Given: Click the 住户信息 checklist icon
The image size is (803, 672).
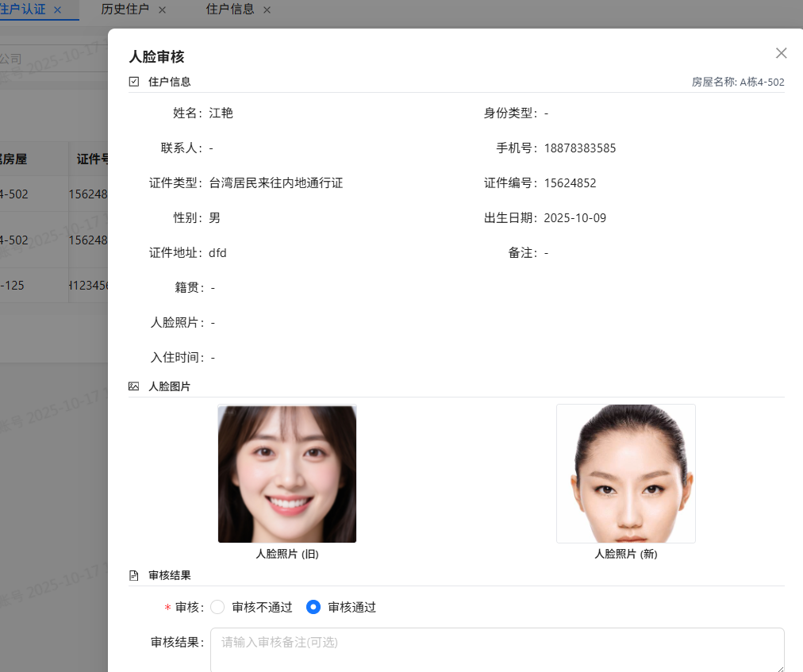Looking at the screenshot, I should pyautogui.click(x=133, y=81).
